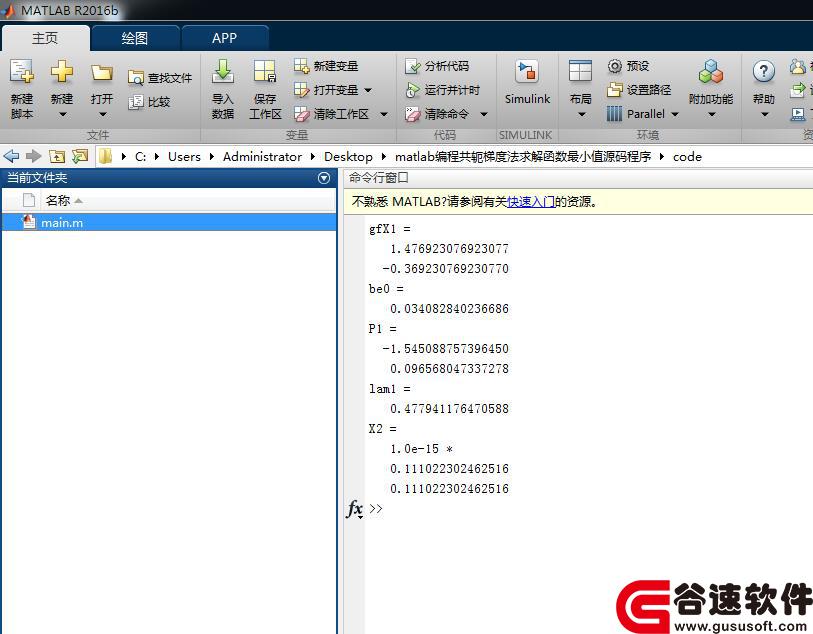Click New Variable (新建变量)

[326, 66]
